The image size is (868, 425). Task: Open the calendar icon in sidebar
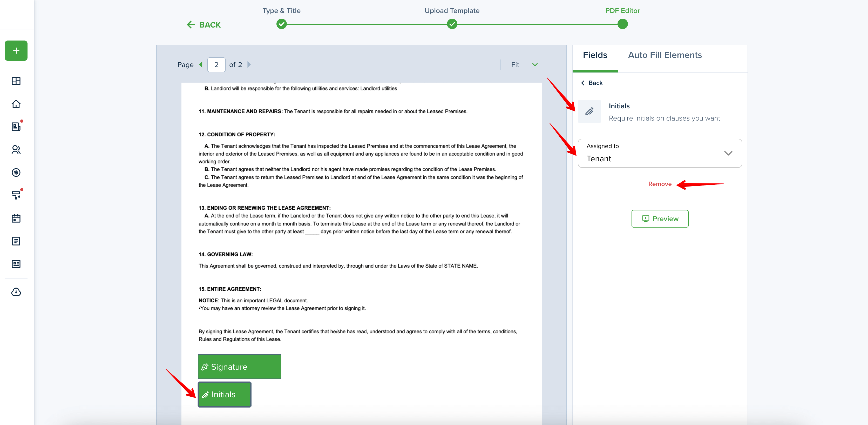(x=16, y=218)
